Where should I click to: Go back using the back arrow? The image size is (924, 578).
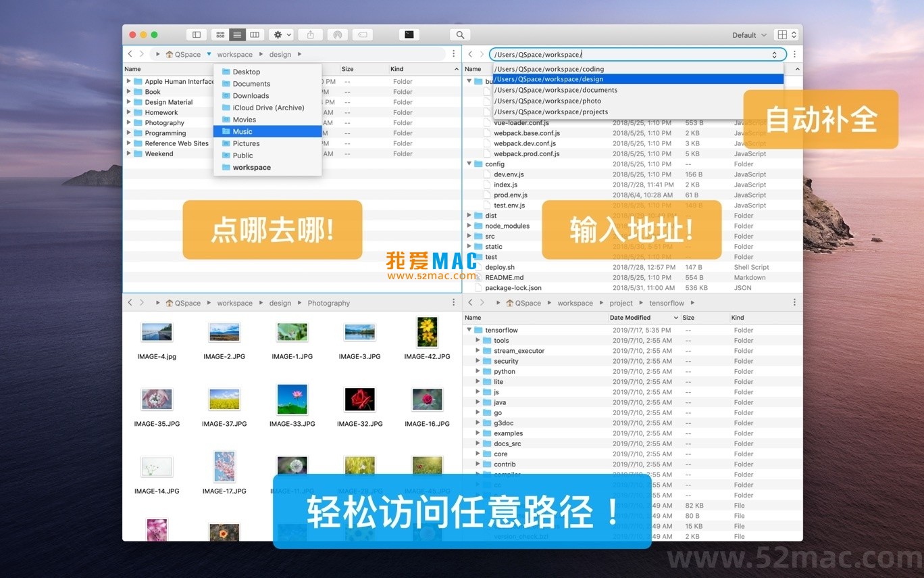coord(129,54)
